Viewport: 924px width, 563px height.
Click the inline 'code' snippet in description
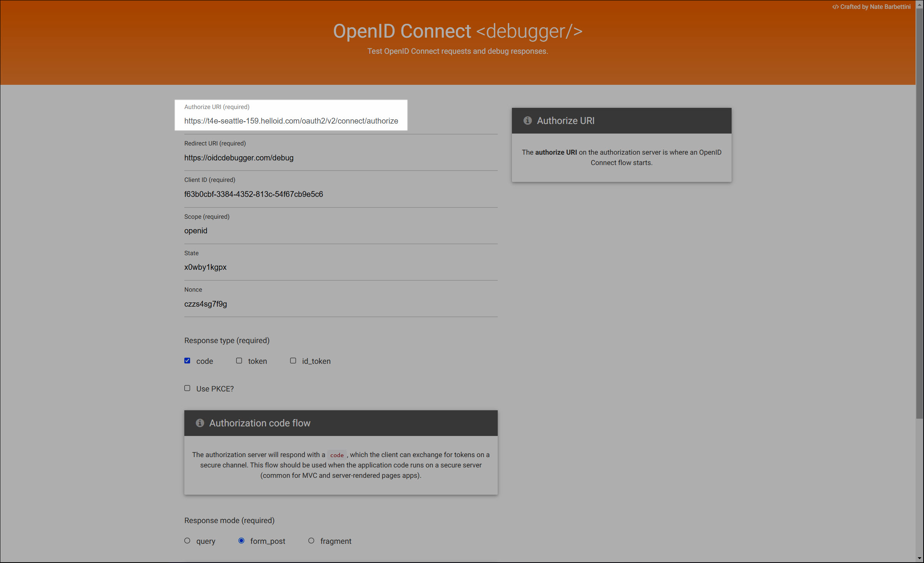tap(337, 455)
